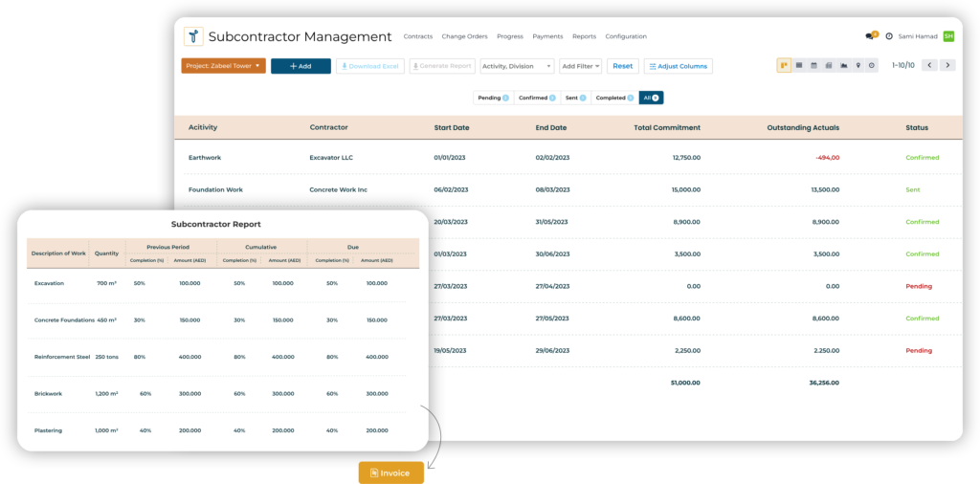Click the Invoice button
The image size is (980, 484).
coord(390,473)
